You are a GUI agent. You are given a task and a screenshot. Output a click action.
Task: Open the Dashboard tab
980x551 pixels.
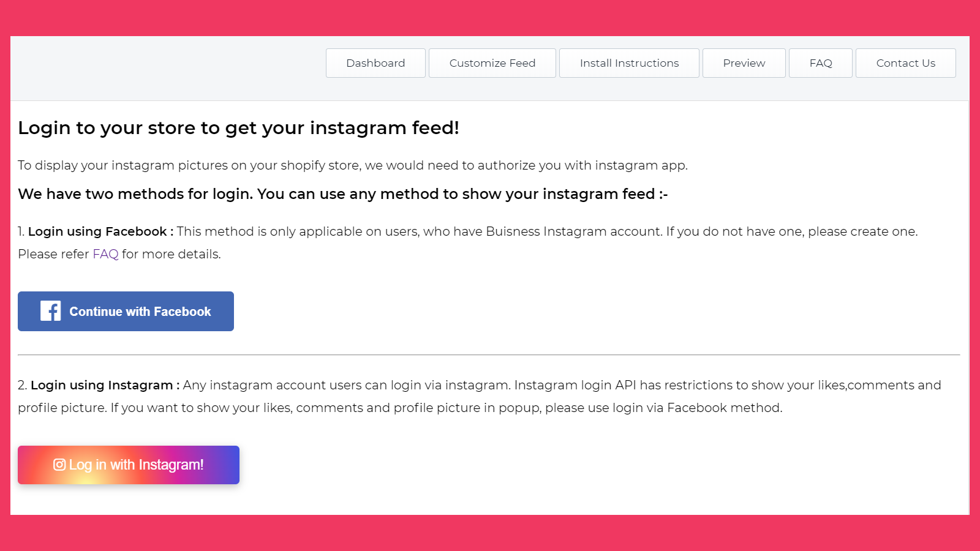375,62
